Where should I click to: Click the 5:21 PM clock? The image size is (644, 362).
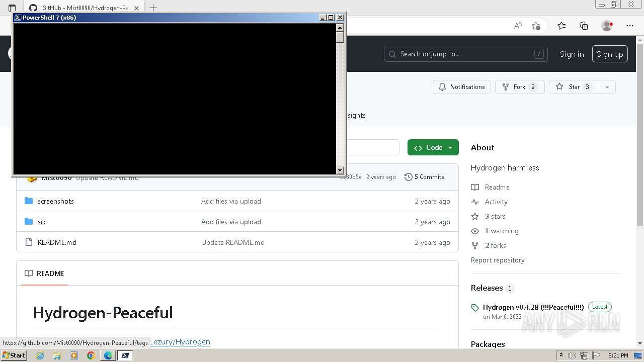[x=618, y=355]
